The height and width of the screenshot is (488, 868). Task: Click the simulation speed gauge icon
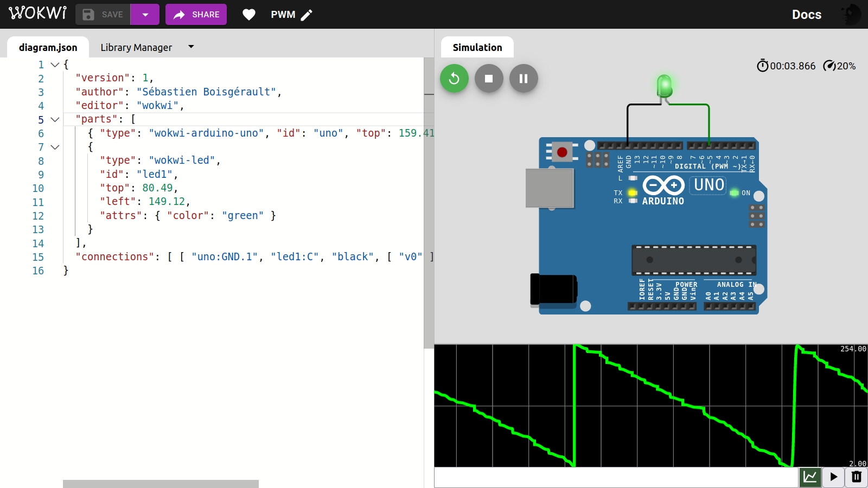pyautogui.click(x=829, y=66)
